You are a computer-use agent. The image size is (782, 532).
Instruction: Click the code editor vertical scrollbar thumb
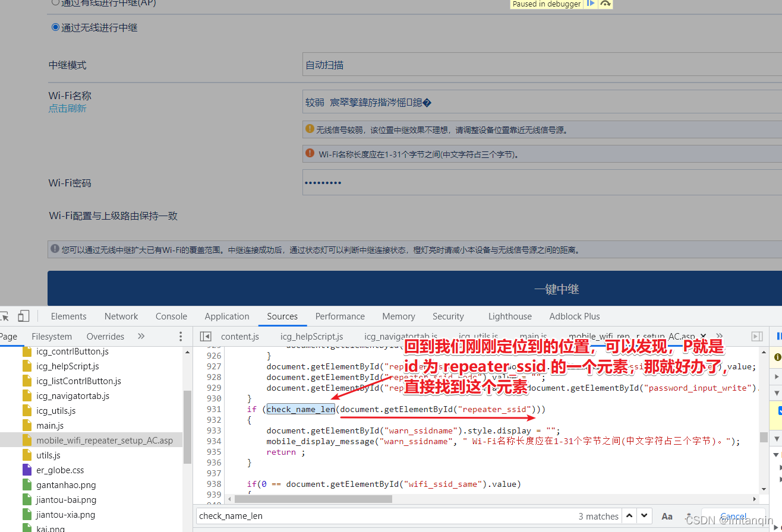(x=764, y=437)
